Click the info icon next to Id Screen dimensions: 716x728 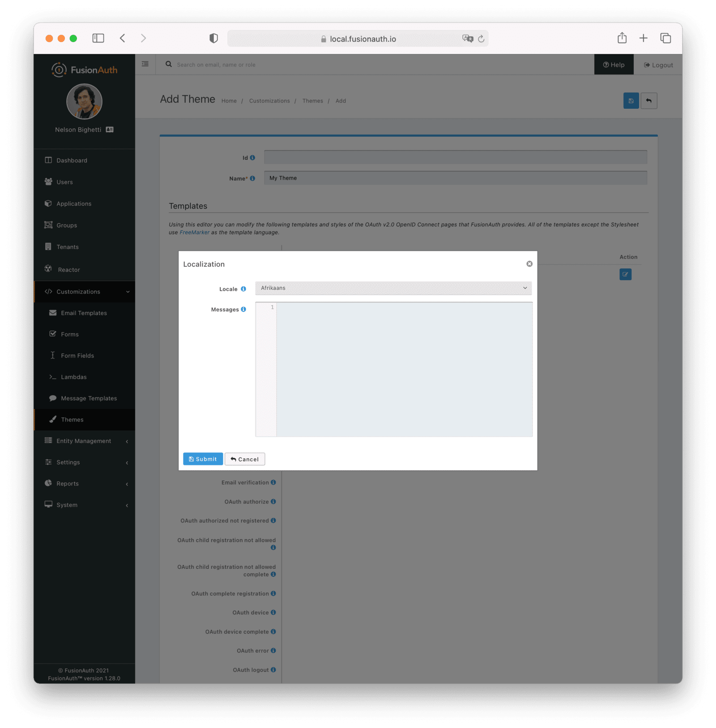click(x=252, y=158)
